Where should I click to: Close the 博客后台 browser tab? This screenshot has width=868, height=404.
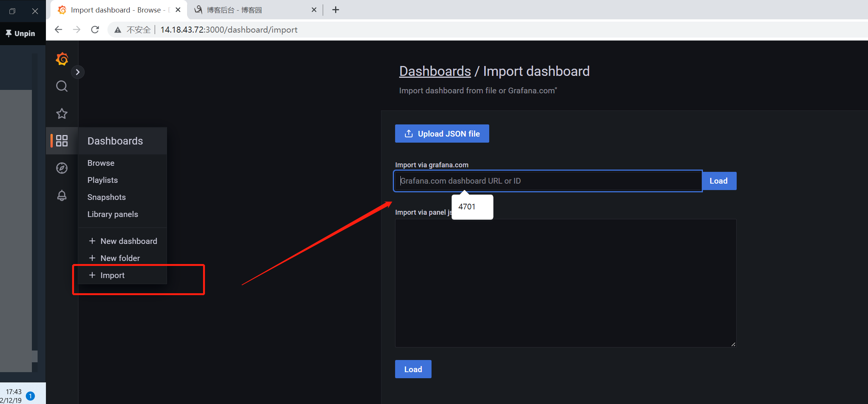[x=314, y=10]
